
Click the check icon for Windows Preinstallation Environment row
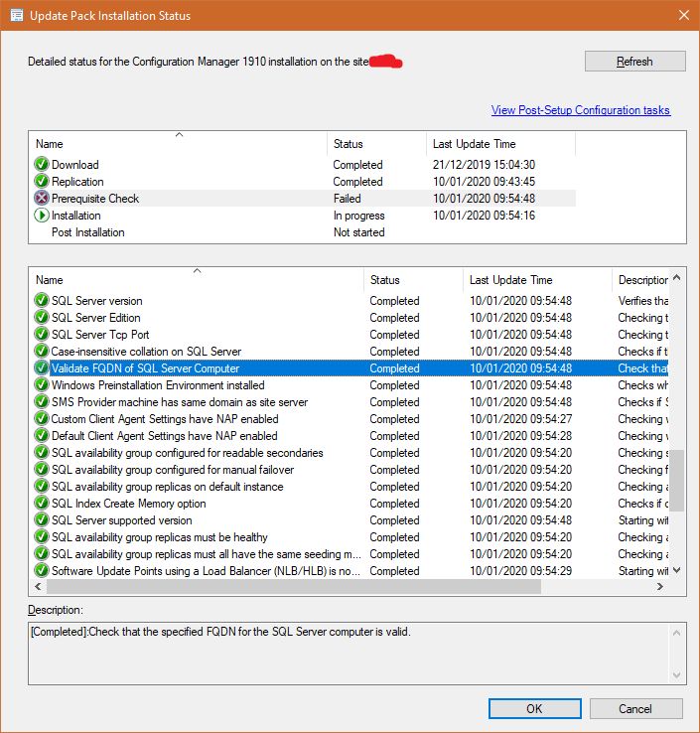(42, 384)
